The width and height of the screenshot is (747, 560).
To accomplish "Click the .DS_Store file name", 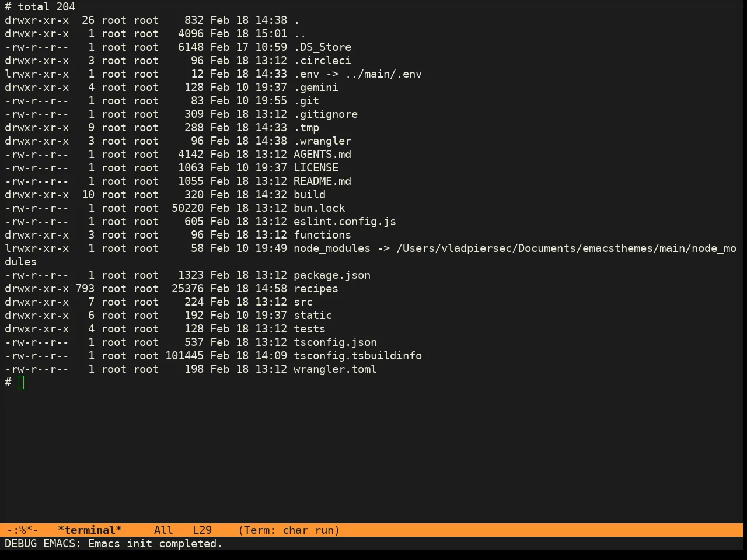I will tap(322, 47).
